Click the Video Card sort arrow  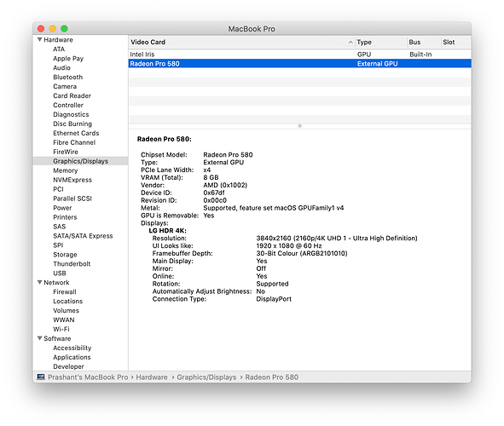coord(350,42)
